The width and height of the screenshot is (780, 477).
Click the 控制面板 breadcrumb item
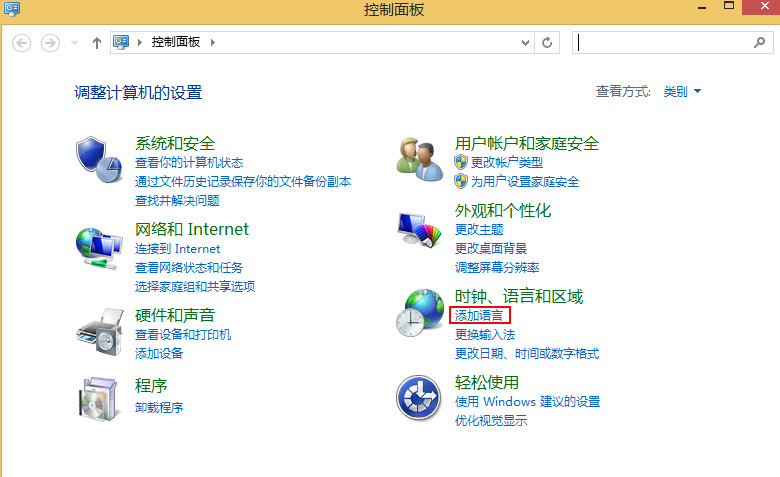(176, 42)
